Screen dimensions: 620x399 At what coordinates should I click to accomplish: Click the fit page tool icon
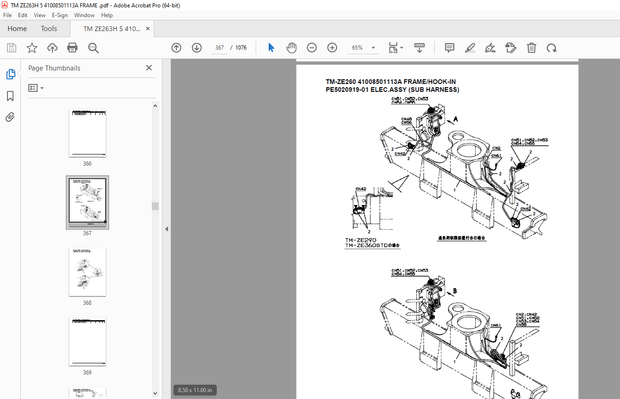393,48
